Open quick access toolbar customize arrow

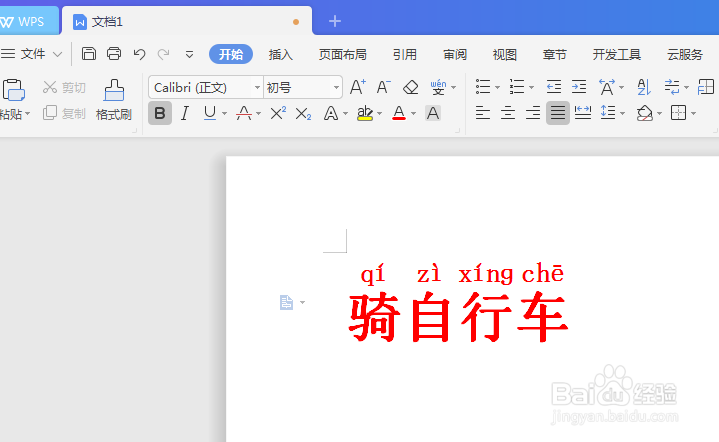pos(189,55)
